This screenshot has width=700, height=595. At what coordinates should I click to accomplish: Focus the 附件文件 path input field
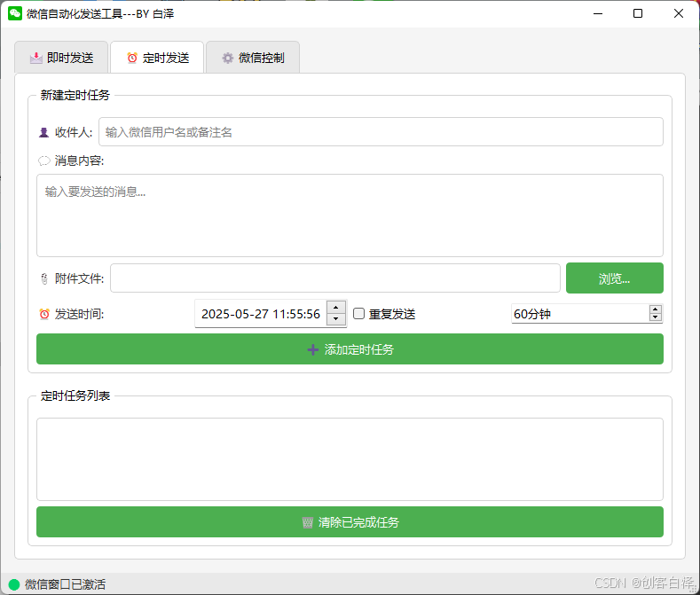click(x=335, y=278)
